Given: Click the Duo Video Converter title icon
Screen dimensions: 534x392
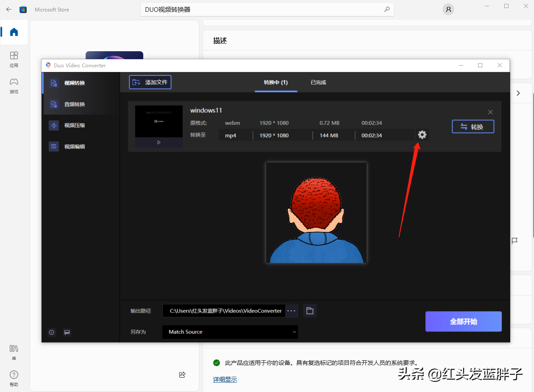Looking at the screenshot, I should coord(48,65).
